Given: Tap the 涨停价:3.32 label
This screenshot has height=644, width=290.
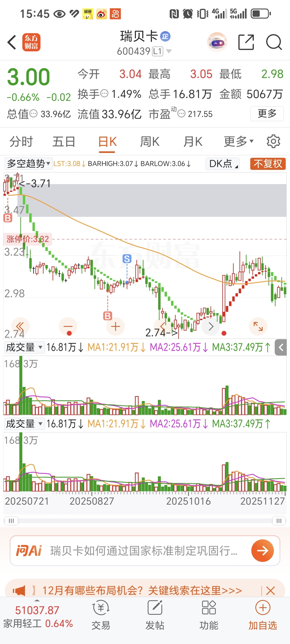Looking at the screenshot, I should 28,239.
